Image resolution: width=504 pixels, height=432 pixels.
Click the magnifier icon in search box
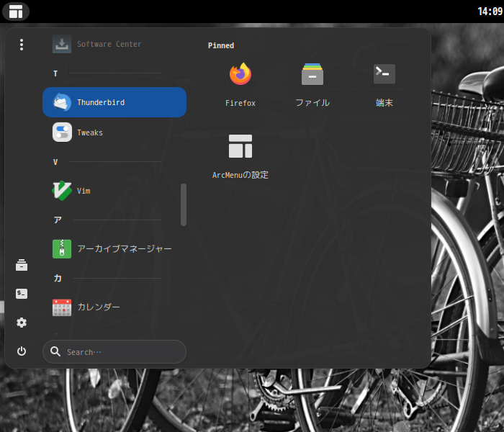pos(55,351)
